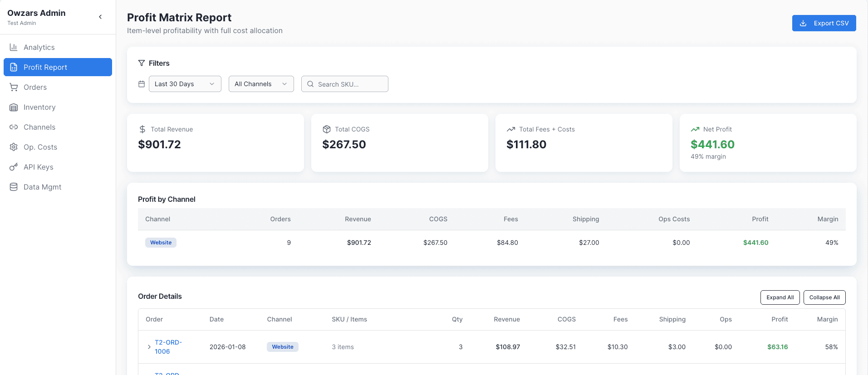Click the 58% margin cell
This screenshot has width=868, height=375.
(831, 347)
